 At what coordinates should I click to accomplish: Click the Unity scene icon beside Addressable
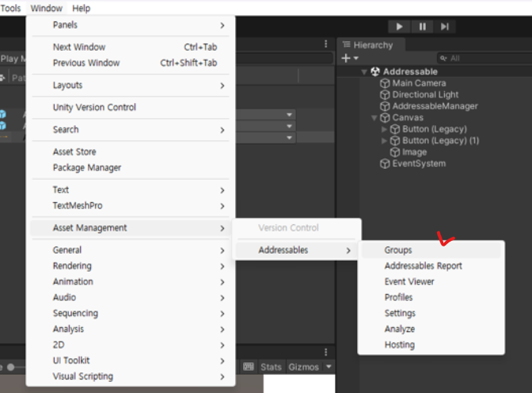375,71
